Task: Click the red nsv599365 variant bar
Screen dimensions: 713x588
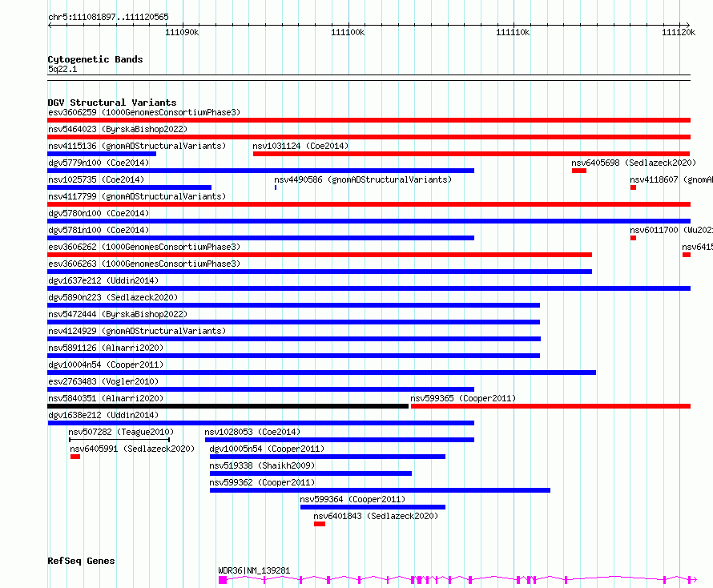Action: [550, 406]
